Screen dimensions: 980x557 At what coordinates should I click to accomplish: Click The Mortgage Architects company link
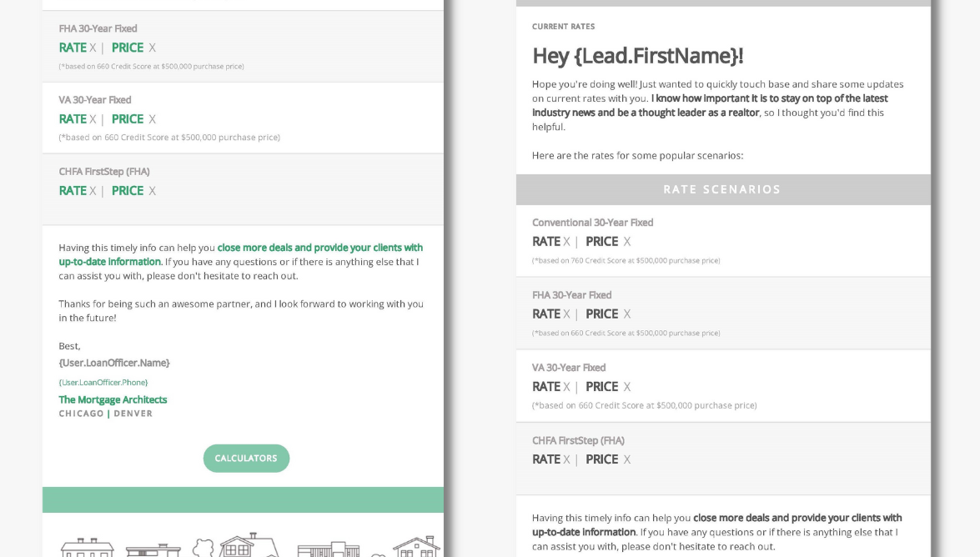[x=113, y=399]
